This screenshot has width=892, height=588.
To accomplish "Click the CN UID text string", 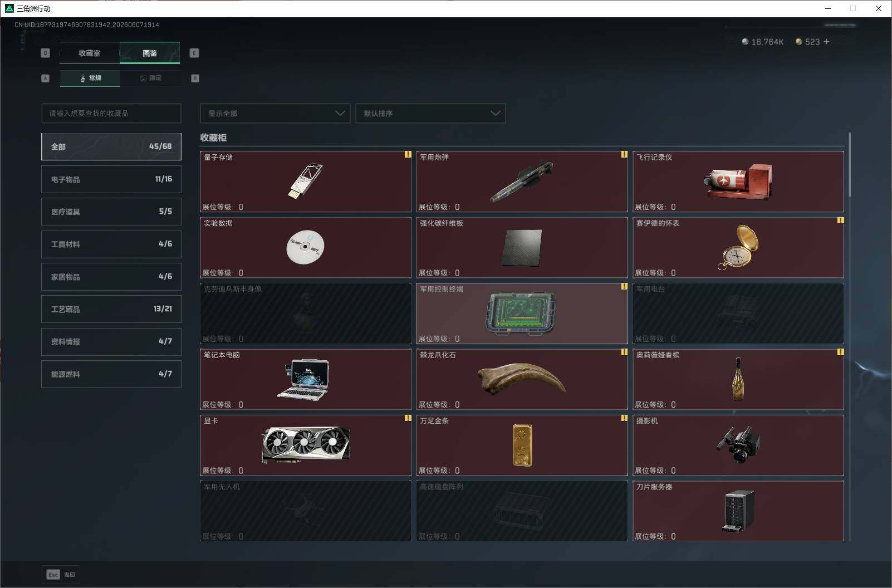I will (x=87, y=25).
